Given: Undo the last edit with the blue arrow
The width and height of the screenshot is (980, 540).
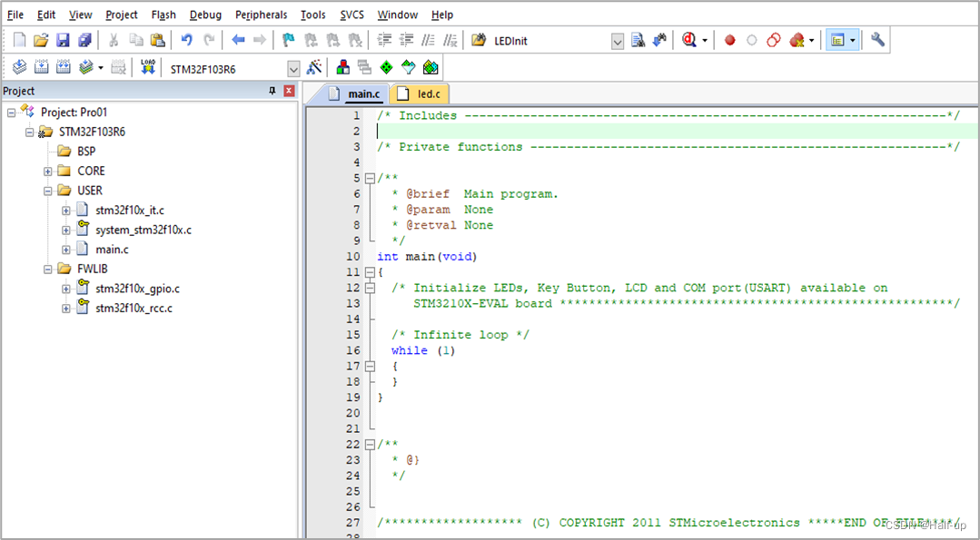Looking at the screenshot, I should [x=186, y=41].
